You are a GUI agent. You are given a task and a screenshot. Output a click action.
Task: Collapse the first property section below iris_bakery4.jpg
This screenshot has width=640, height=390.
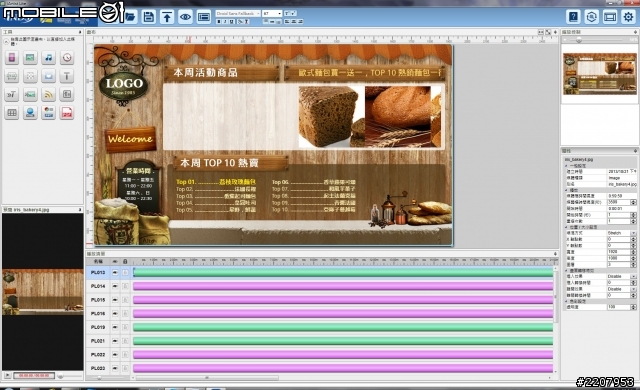coord(567,166)
